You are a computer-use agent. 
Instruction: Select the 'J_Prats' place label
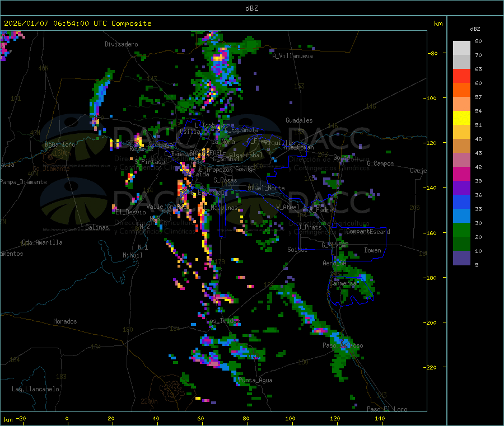click(x=310, y=227)
